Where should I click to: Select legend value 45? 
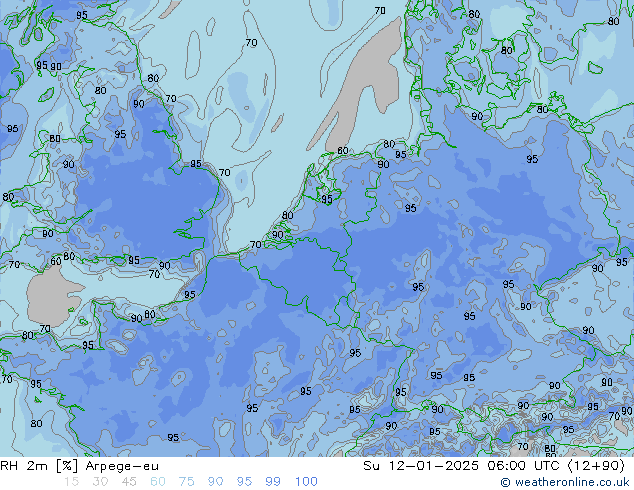tap(129, 482)
